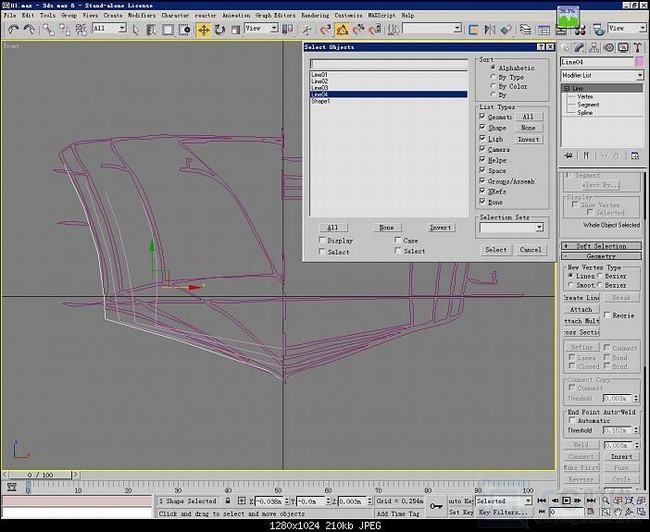This screenshot has height=532, width=650.
Task: Toggle the Spinner Snap icon
Action: point(375,29)
